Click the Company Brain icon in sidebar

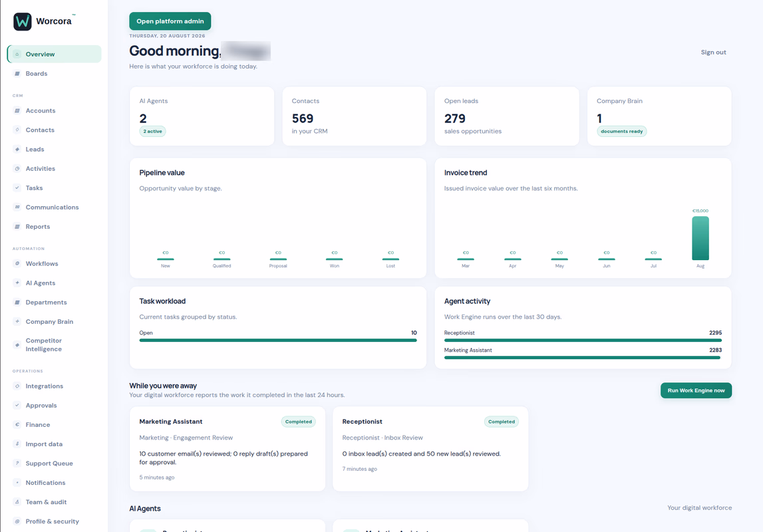coord(17,321)
